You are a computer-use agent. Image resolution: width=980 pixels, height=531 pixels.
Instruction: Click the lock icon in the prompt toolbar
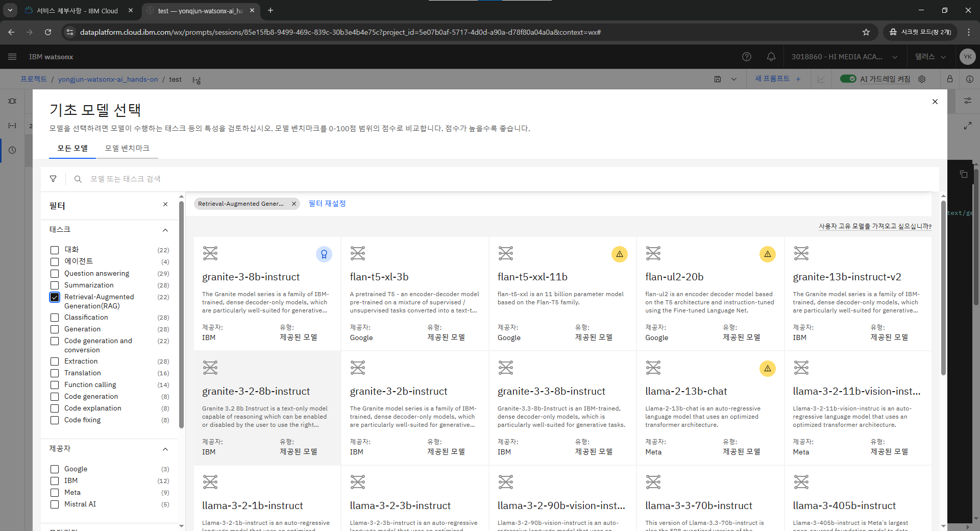point(949,79)
